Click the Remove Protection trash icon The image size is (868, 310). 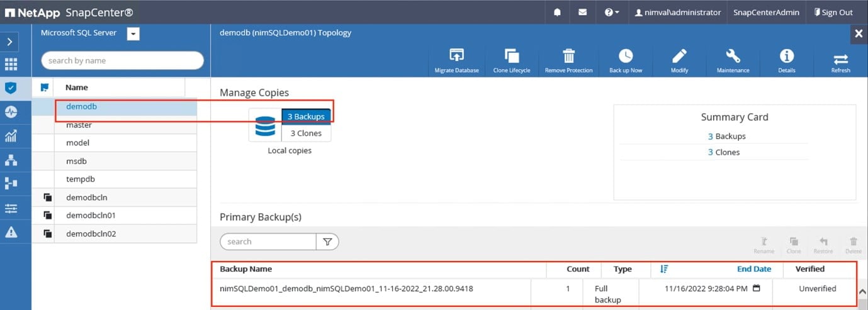point(568,57)
